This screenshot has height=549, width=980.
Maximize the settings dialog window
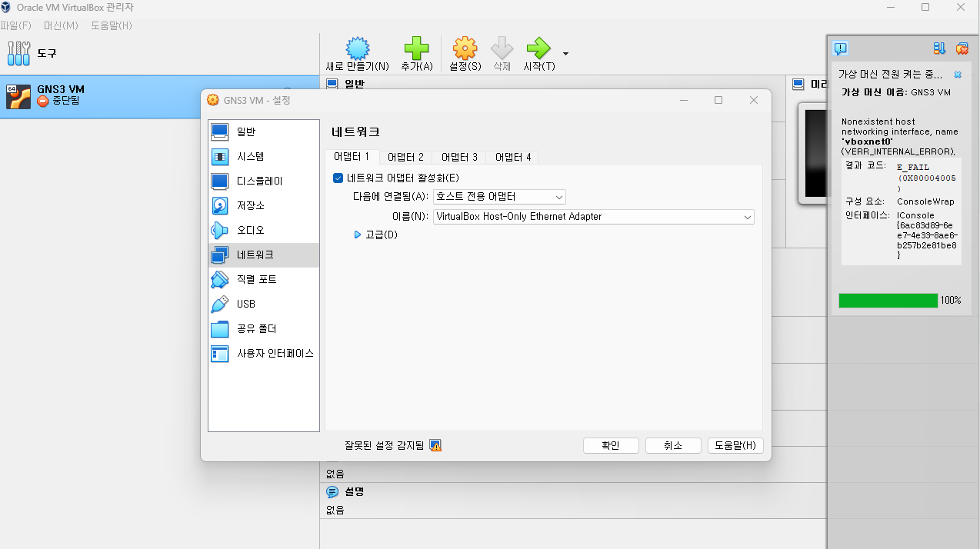(718, 100)
